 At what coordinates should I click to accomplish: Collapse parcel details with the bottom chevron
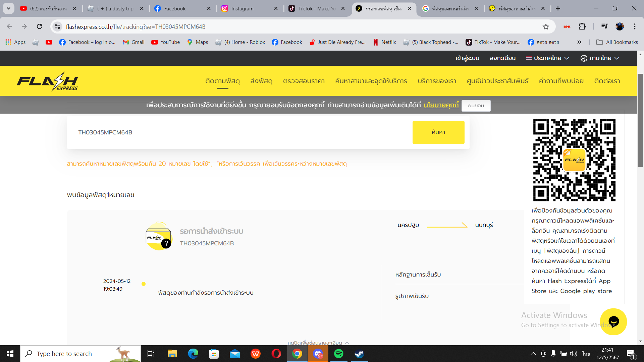(x=347, y=343)
